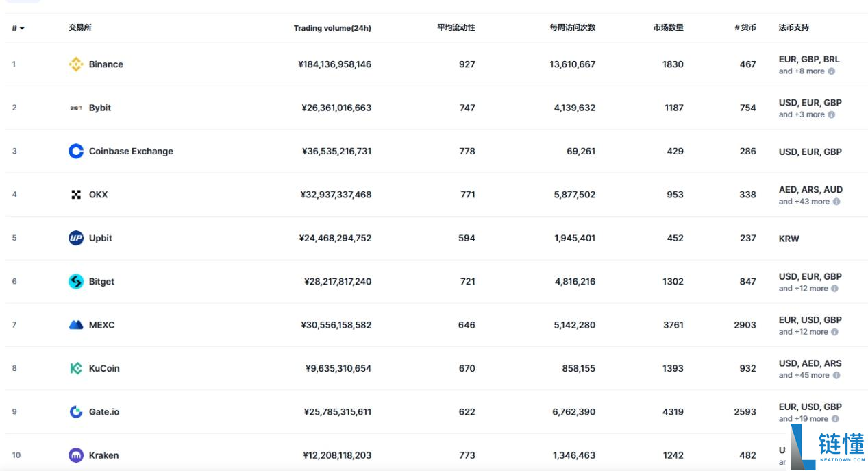Viewport: 868px width, 471px height.
Task: Sort by the 平均流动性 column header
Action: 456,28
